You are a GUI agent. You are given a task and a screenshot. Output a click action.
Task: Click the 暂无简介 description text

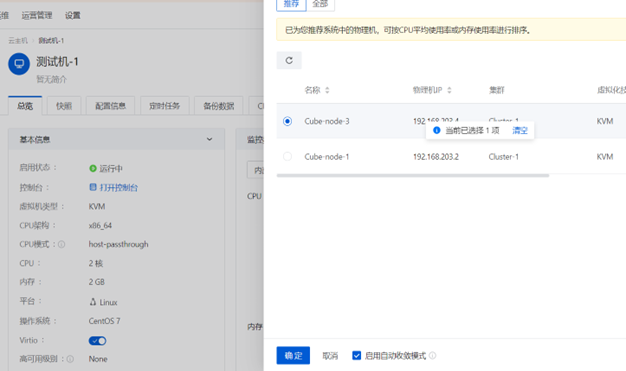click(52, 79)
